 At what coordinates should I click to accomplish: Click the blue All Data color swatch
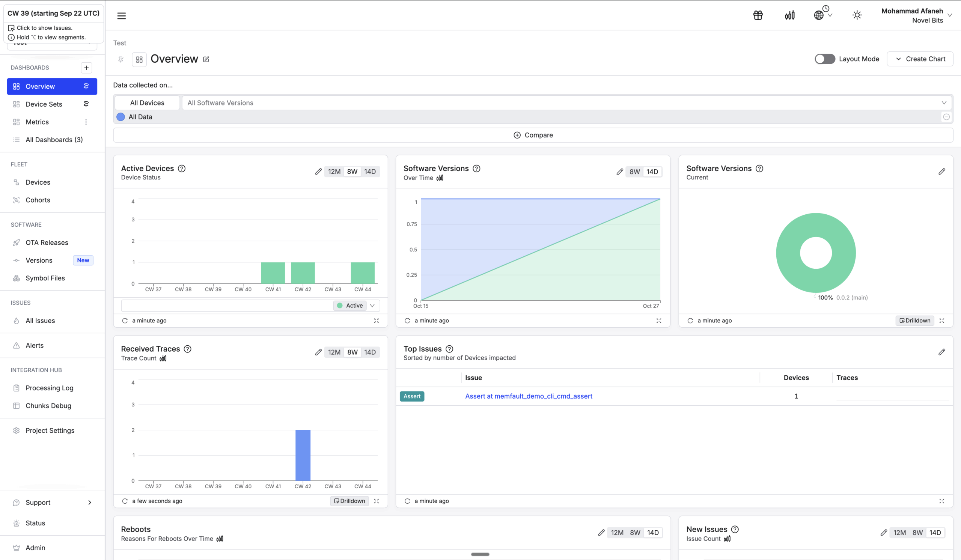coord(121,117)
